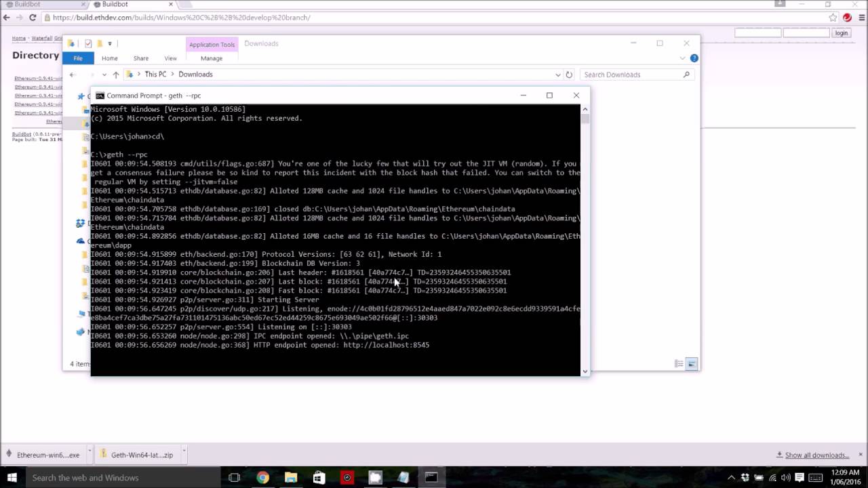Expand options arrow for Geth-Win64 zip download
Image resolution: width=868 pixels, height=488 pixels.
(184, 451)
